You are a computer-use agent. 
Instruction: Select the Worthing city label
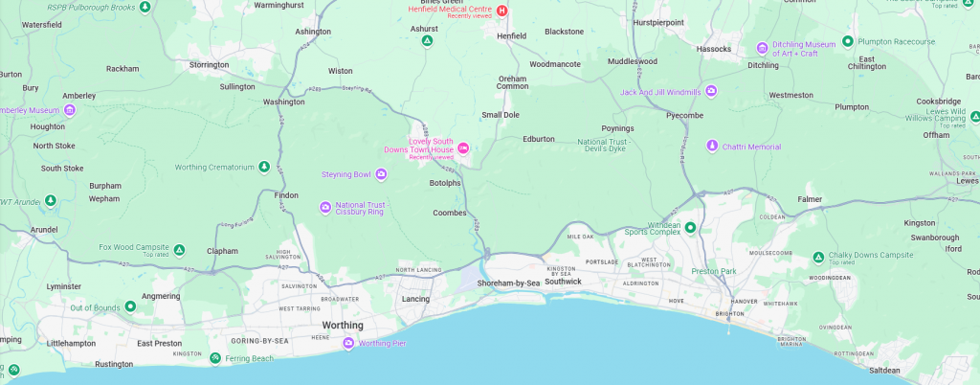tap(343, 326)
